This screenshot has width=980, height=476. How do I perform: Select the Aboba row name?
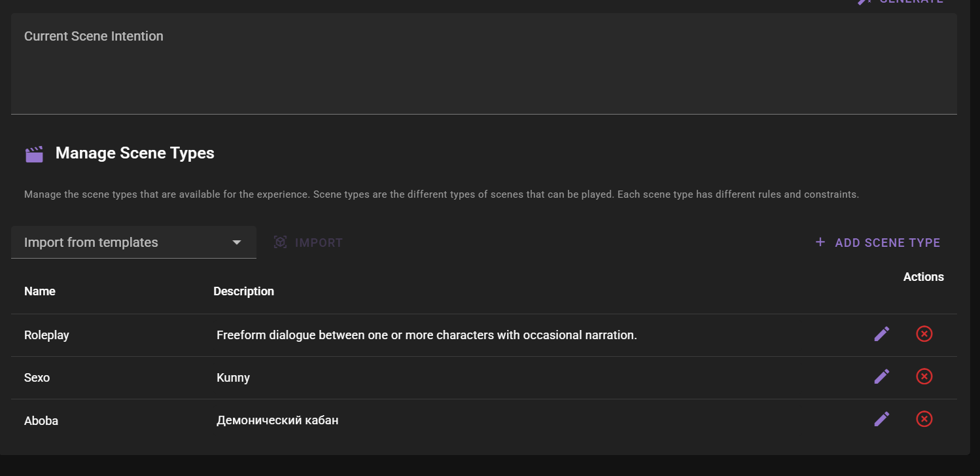pyautogui.click(x=41, y=421)
